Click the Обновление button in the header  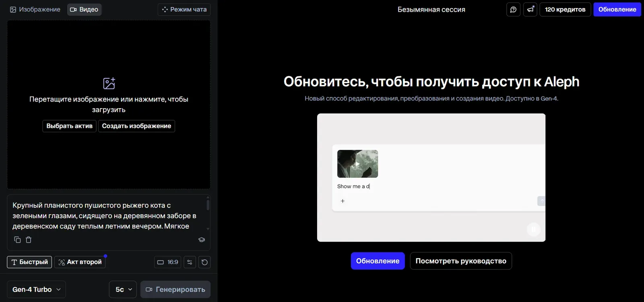[x=617, y=9]
